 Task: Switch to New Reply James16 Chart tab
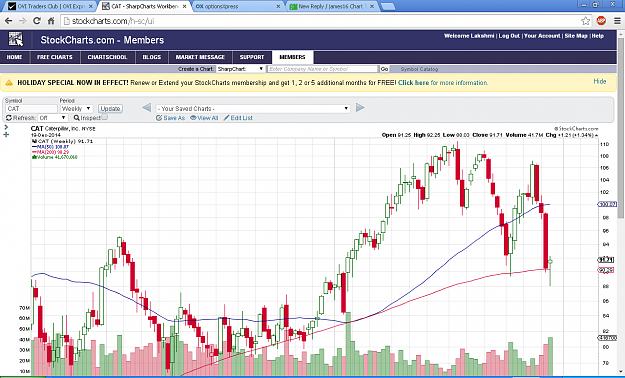point(332,6)
